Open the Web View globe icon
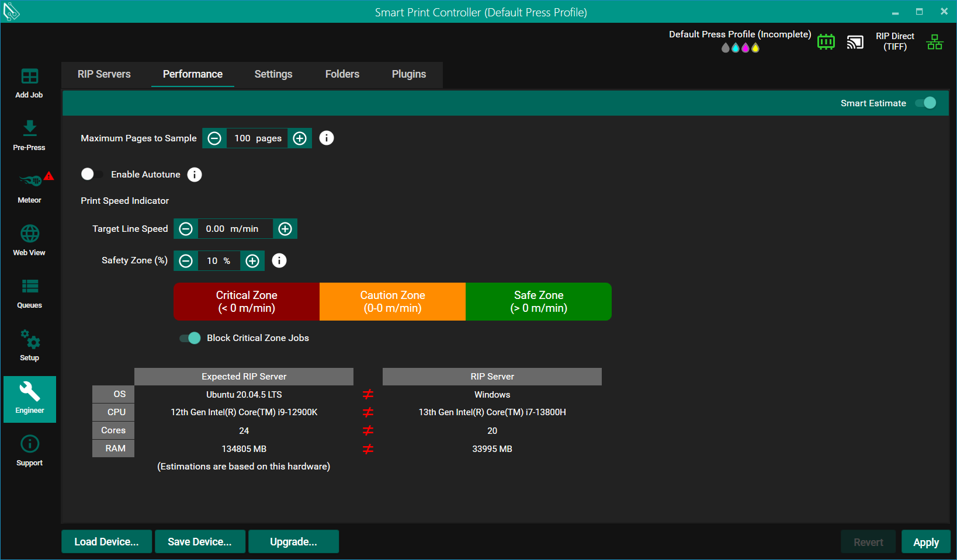 pos(29,240)
